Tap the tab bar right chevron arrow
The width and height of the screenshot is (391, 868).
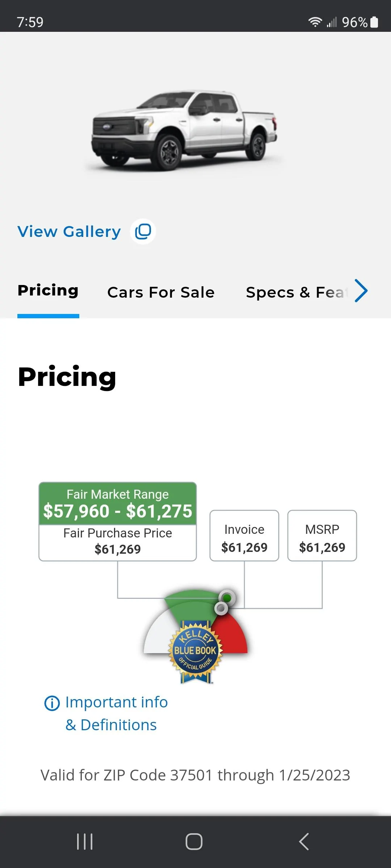361,290
